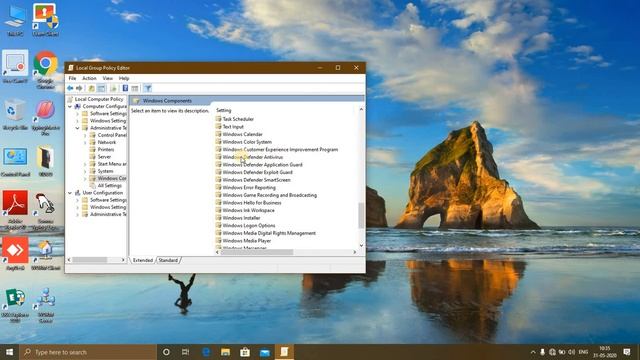
Task: Click the Filter funnel toolbar icon
Action: (147, 88)
